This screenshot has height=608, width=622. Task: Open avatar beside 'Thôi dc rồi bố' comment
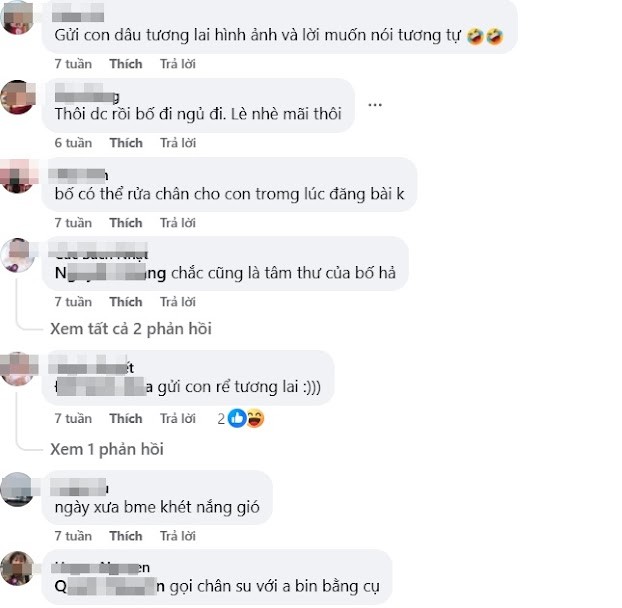tap(17, 97)
